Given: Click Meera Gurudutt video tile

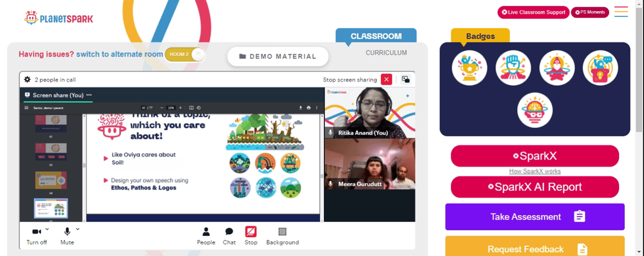Looking at the screenshot, I should point(370,164).
